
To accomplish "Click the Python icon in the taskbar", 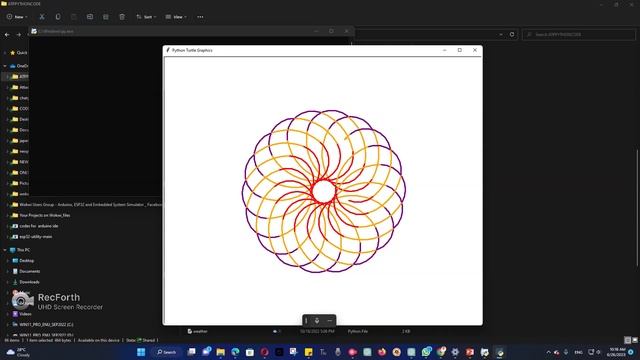I will tap(500, 352).
